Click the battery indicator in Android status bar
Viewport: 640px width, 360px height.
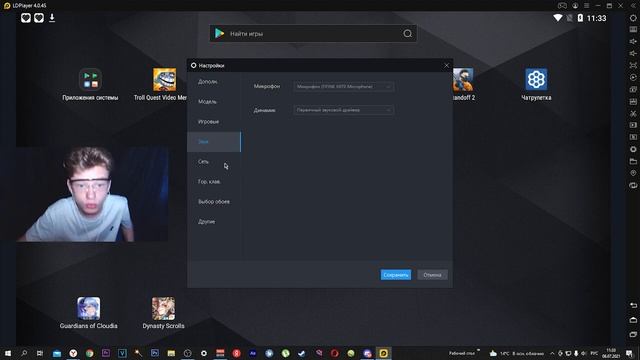tap(580, 18)
